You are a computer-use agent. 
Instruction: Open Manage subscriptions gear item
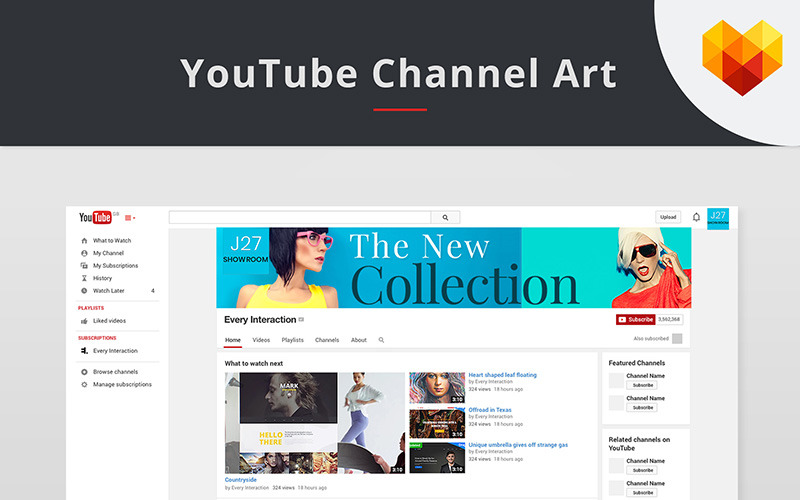(x=122, y=385)
